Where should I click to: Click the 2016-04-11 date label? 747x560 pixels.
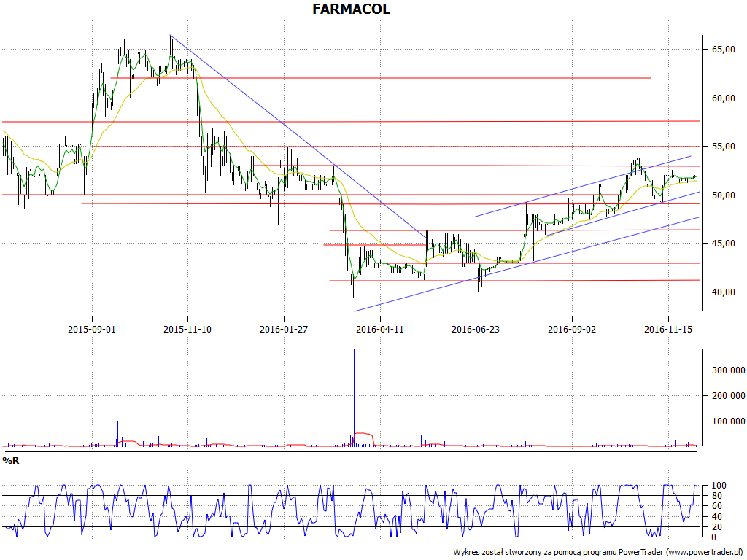(380, 329)
